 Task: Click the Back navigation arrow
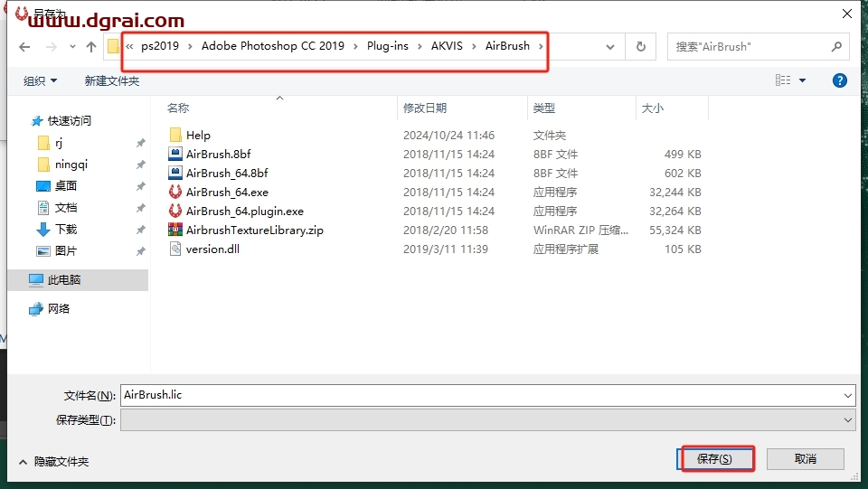(24, 47)
